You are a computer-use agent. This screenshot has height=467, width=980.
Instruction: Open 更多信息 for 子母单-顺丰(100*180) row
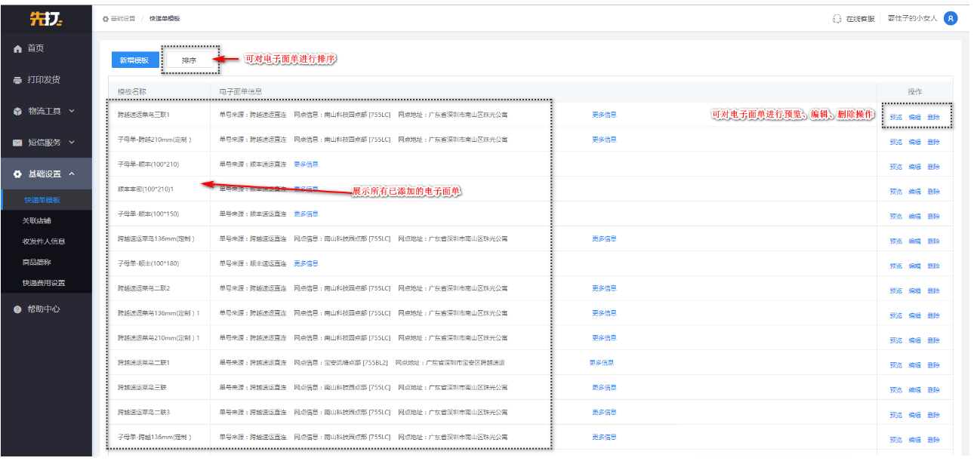[x=306, y=264]
